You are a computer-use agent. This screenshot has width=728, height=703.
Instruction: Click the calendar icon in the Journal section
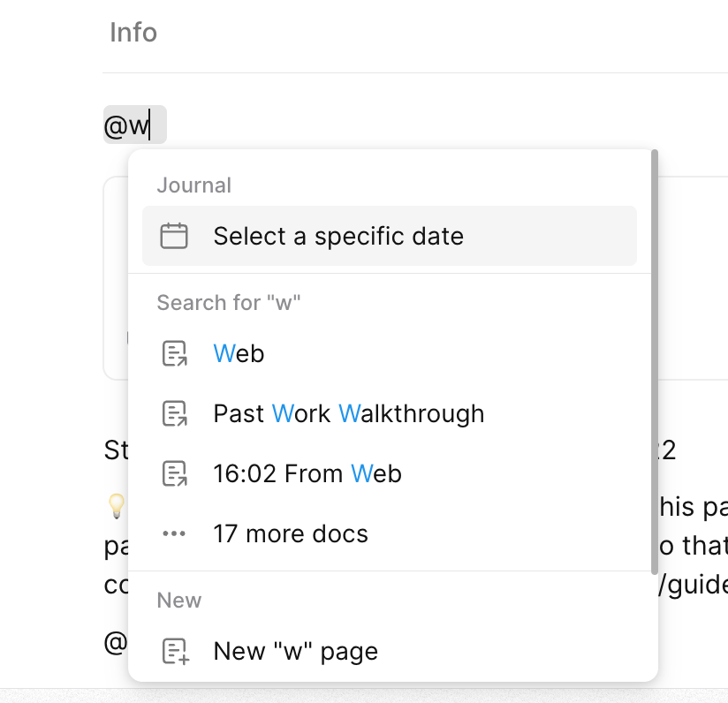174,236
